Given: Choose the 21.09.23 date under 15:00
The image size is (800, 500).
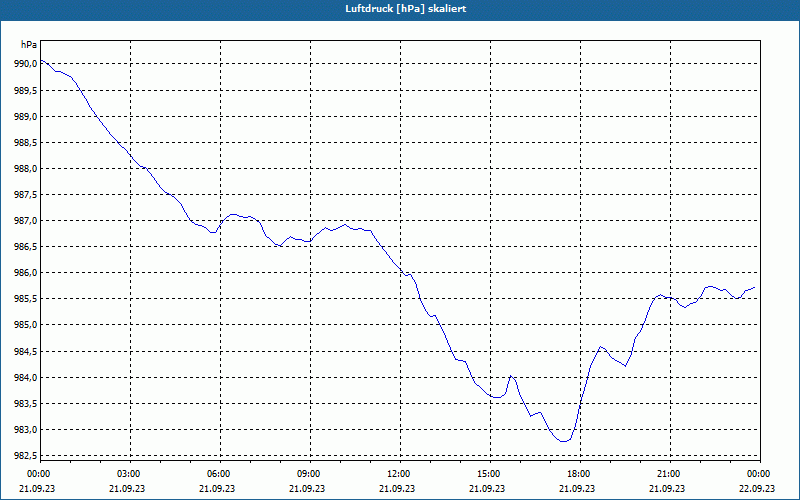Looking at the screenshot, I should (487, 488).
